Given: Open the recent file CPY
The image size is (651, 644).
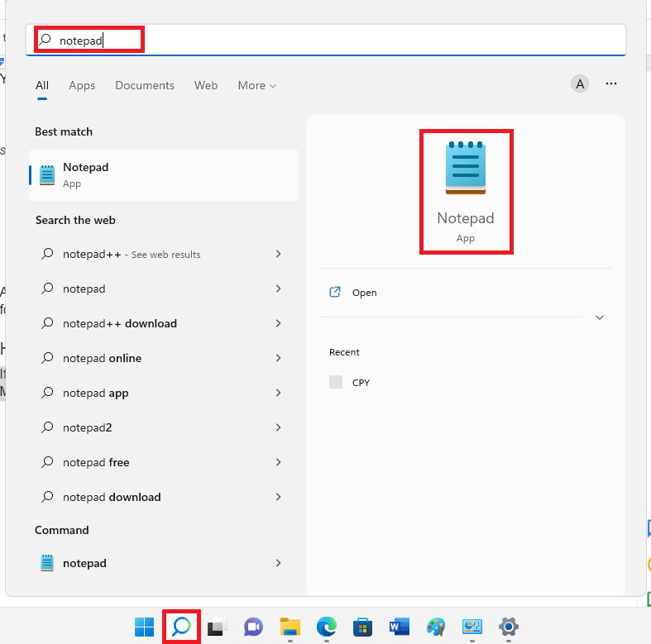Looking at the screenshot, I should (361, 383).
